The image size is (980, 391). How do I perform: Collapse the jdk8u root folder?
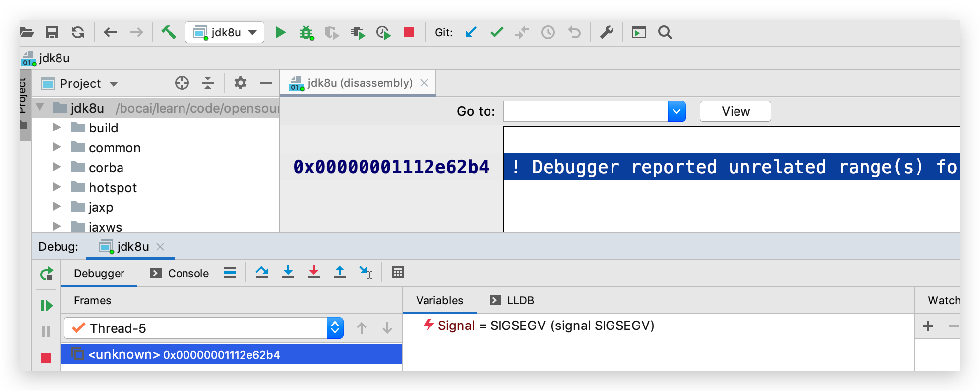tap(40, 107)
